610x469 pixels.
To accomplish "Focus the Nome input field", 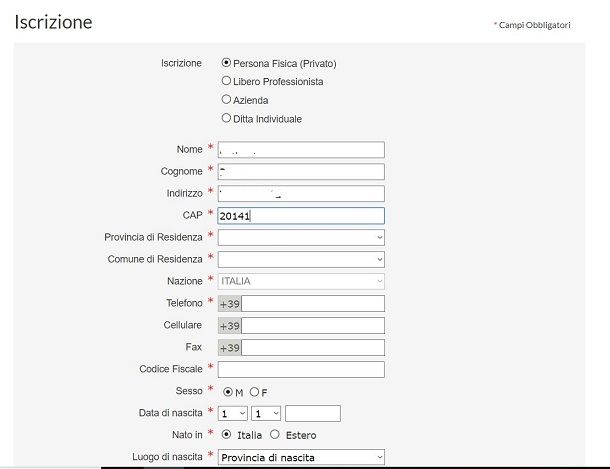I will pyautogui.click(x=301, y=150).
